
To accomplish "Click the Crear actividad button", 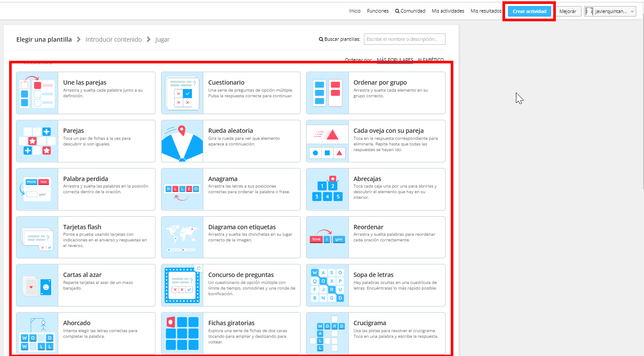I will point(529,11).
